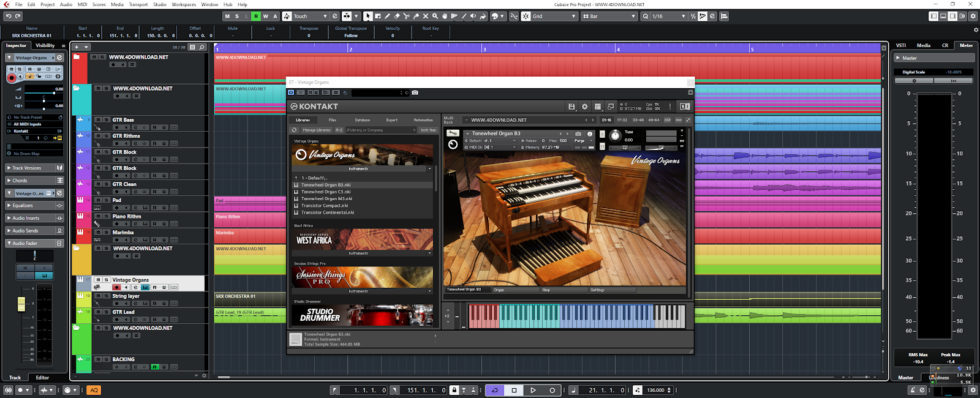Toggle Write automation W button in toolbar
This screenshot has width=980, height=398.
tap(266, 16)
